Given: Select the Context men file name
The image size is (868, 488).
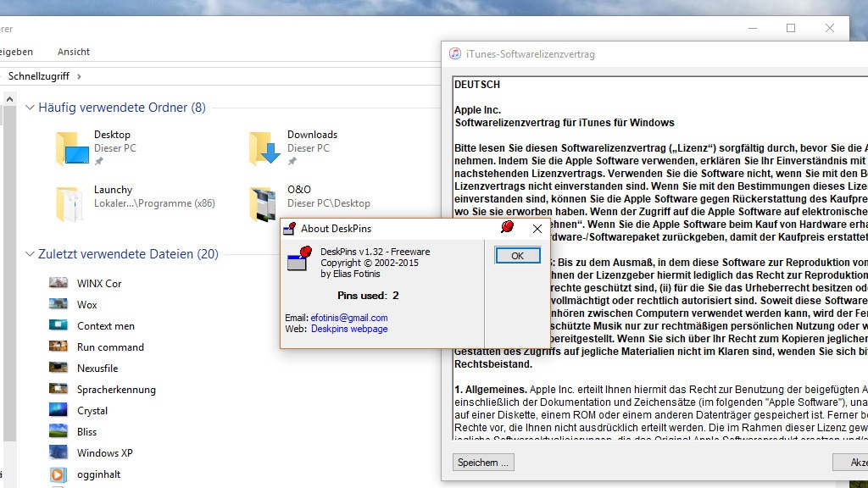Looking at the screenshot, I should click(106, 326).
